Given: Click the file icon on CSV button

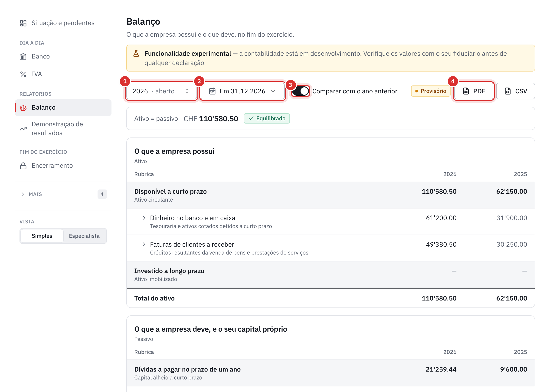Looking at the screenshot, I should coord(508,91).
